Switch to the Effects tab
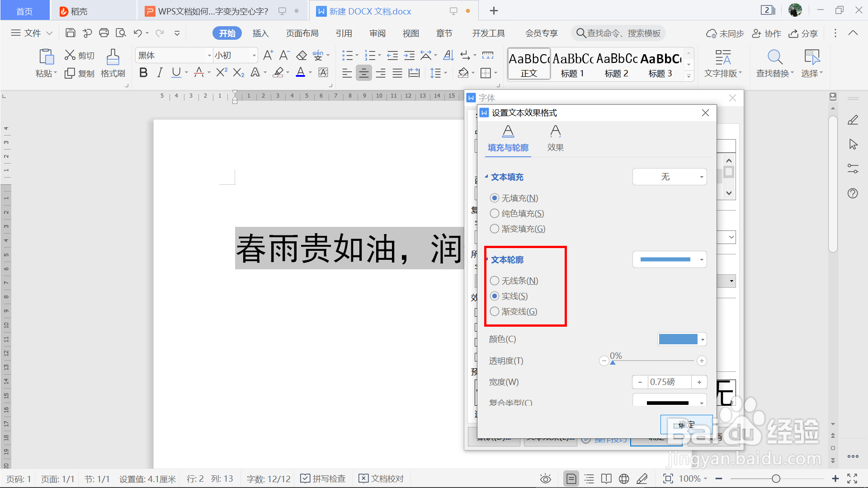Image resolution: width=868 pixels, height=488 pixels. [x=555, y=138]
